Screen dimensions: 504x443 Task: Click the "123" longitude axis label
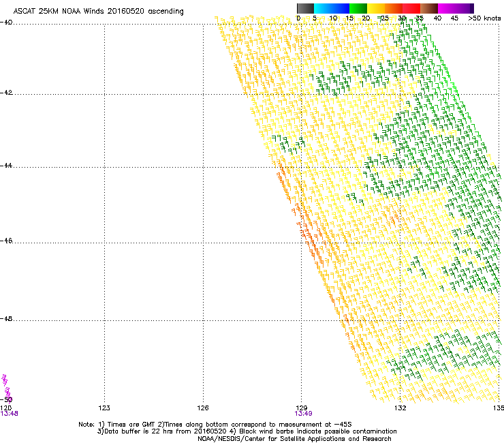point(104,408)
